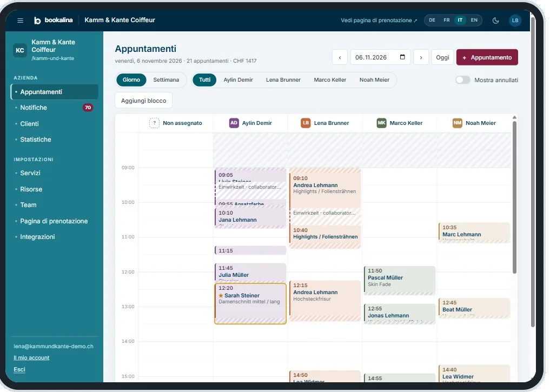Toggle Mostra annullati switch
The height and width of the screenshot is (392, 550).
coord(462,80)
